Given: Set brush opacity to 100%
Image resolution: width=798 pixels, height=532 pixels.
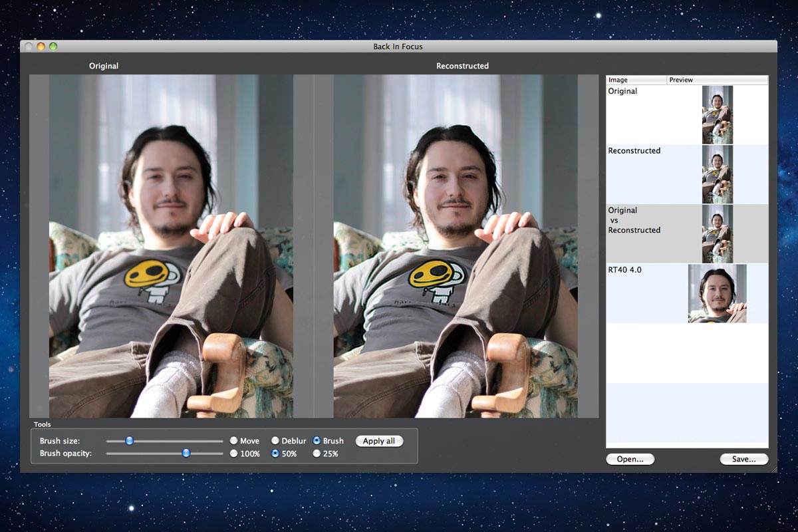Looking at the screenshot, I should pyautogui.click(x=233, y=454).
